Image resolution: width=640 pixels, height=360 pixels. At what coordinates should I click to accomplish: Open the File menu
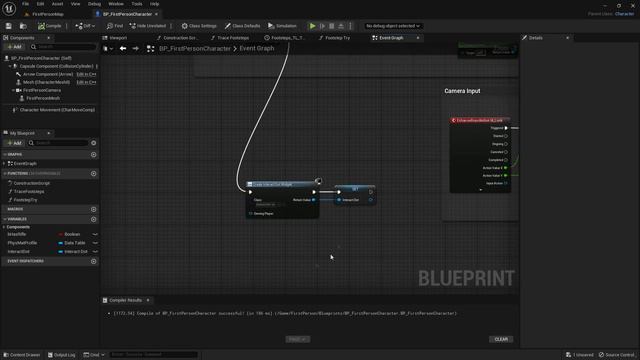click(25, 4)
